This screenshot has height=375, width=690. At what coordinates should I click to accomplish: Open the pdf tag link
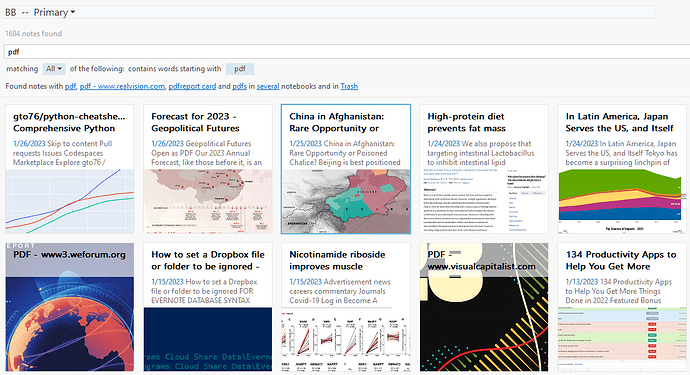pyautogui.click(x=70, y=86)
